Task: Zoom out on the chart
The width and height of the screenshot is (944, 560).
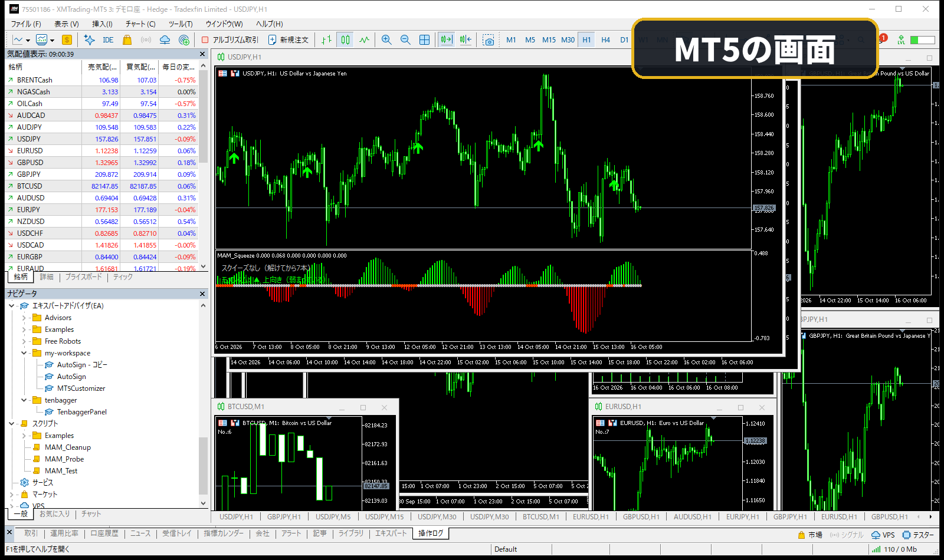Action: click(405, 40)
